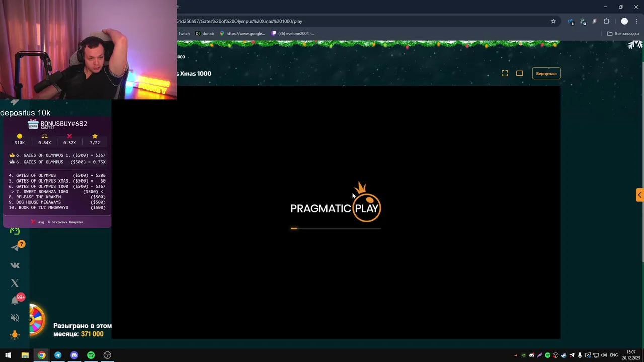Screen dimensions: 644x362
Task: Open File Explorer from the taskbar
Action: (x=25, y=355)
